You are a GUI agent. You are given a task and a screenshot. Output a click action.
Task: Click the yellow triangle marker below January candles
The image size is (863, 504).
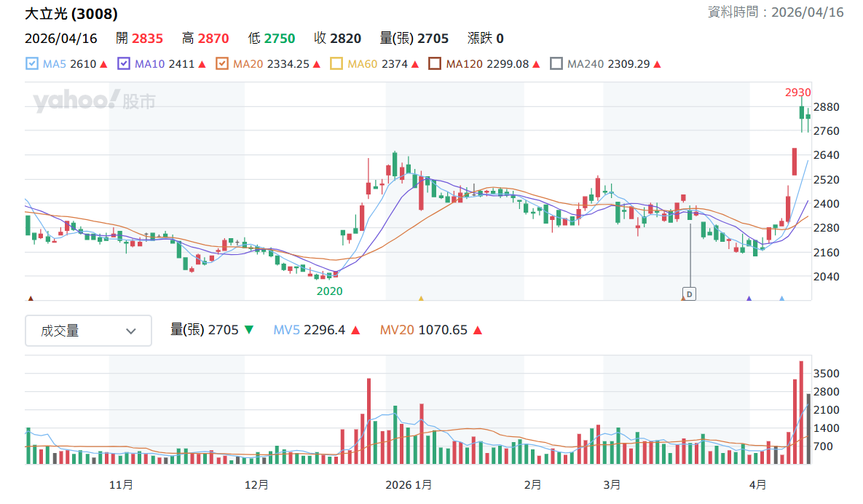click(x=420, y=298)
